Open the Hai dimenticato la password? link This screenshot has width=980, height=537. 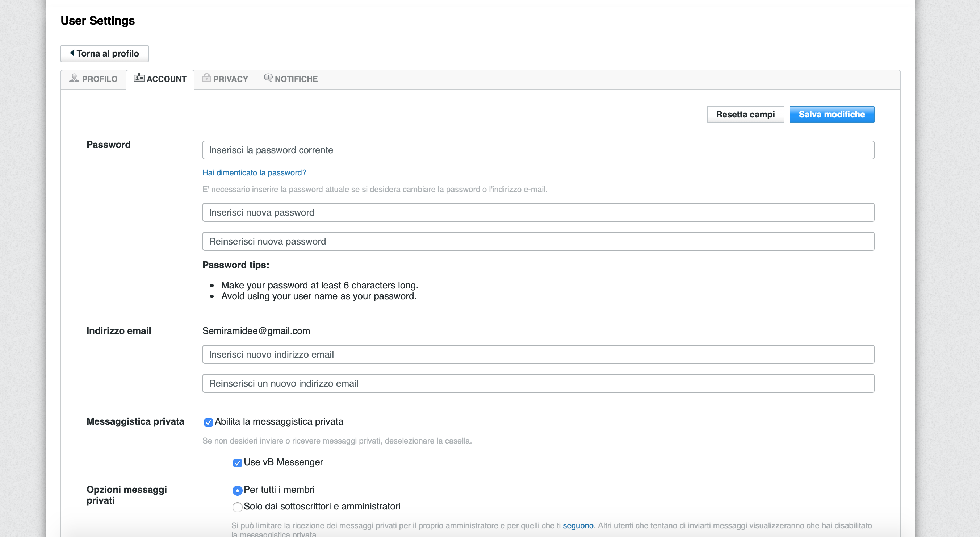coord(254,173)
